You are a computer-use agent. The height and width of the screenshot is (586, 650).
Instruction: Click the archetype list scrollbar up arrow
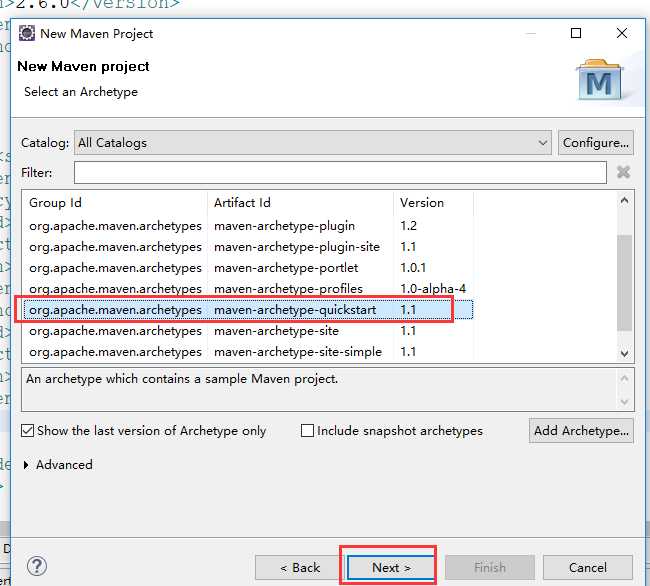click(x=624, y=201)
